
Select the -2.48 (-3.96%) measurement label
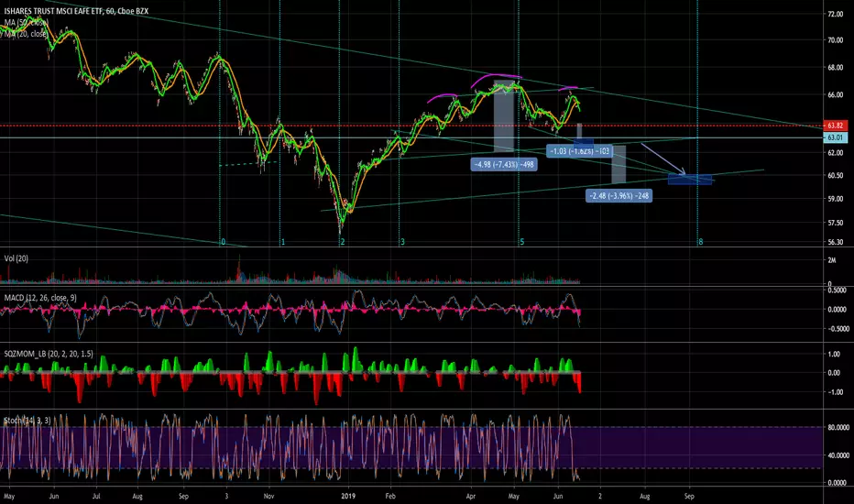click(619, 195)
